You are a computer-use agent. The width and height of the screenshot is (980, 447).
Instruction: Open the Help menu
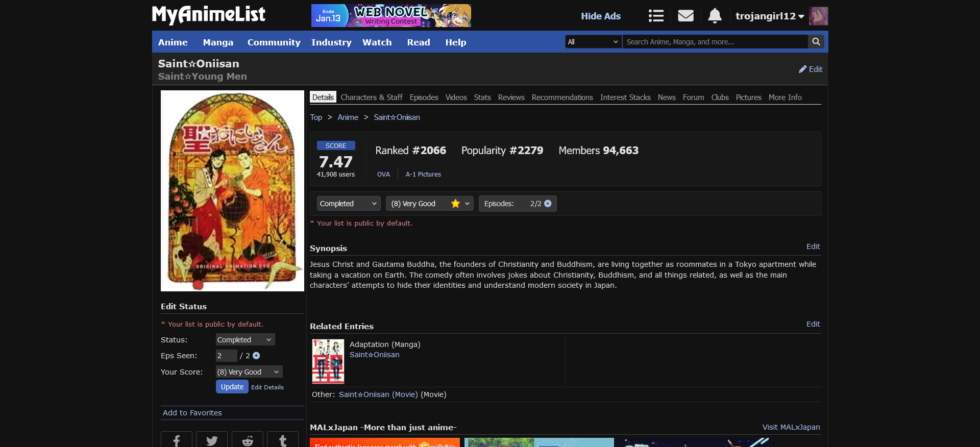[455, 42]
